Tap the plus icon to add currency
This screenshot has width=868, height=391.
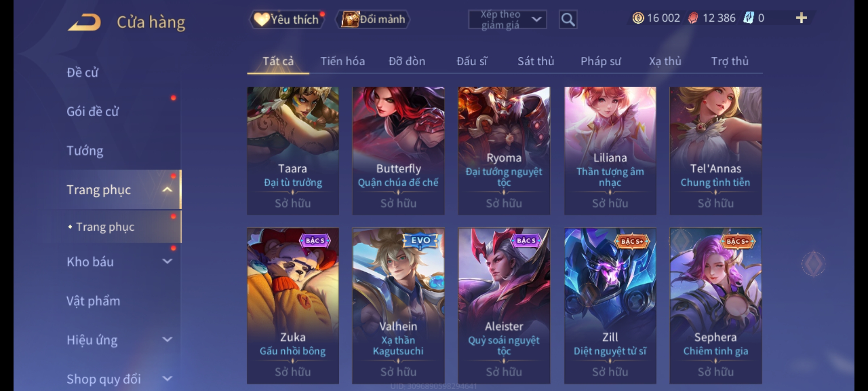click(801, 18)
